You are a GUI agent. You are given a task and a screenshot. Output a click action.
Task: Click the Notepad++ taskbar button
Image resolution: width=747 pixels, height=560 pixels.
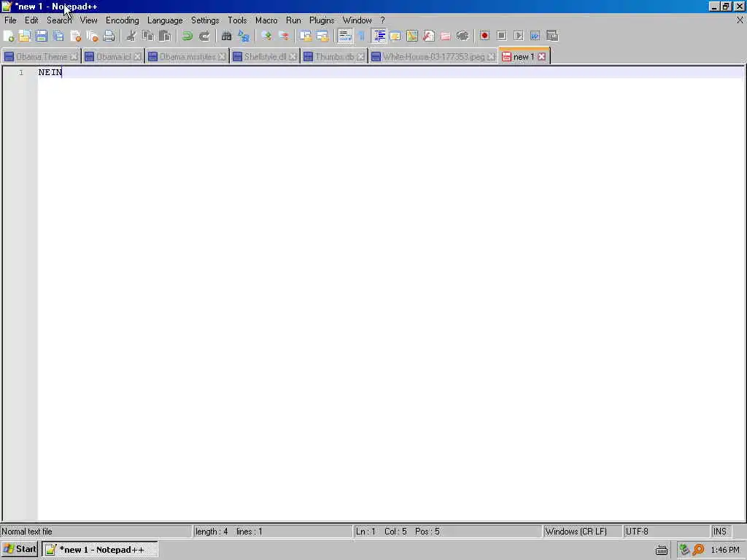tap(99, 550)
